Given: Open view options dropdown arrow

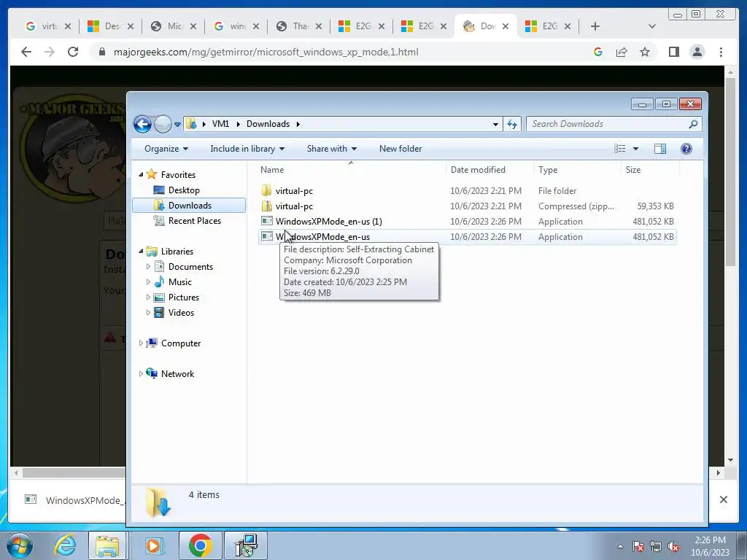Looking at the screenshot, I should (x=635, y=149).
